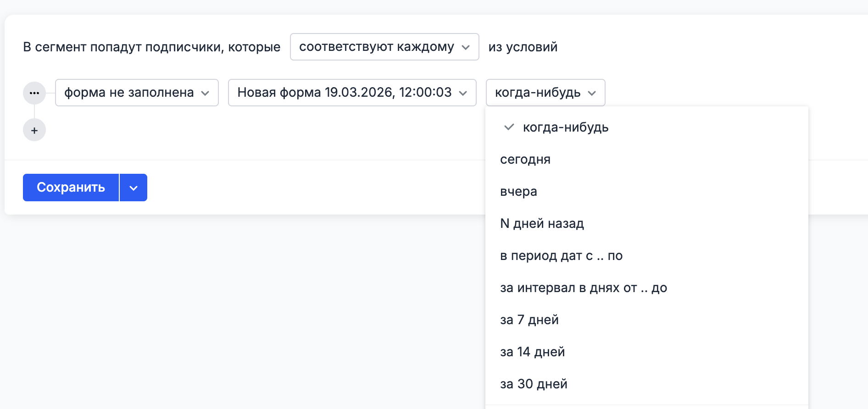Choose the за 30 дней option

tap(534, 384)
